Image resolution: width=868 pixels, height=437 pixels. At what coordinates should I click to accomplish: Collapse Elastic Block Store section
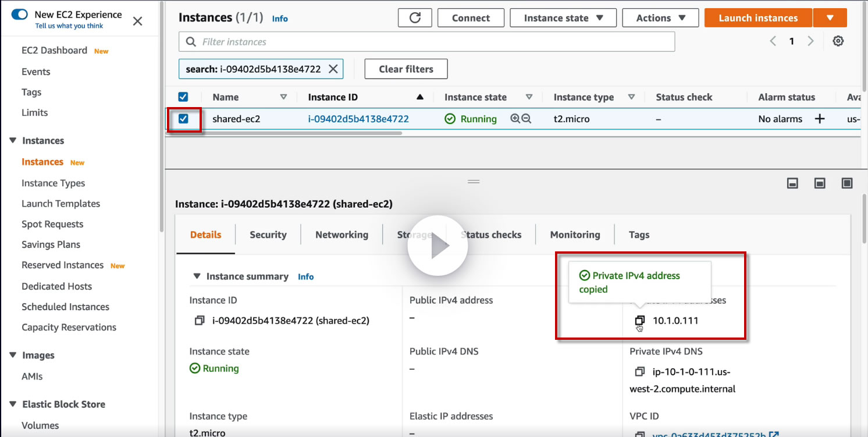[x=13, y=404]
